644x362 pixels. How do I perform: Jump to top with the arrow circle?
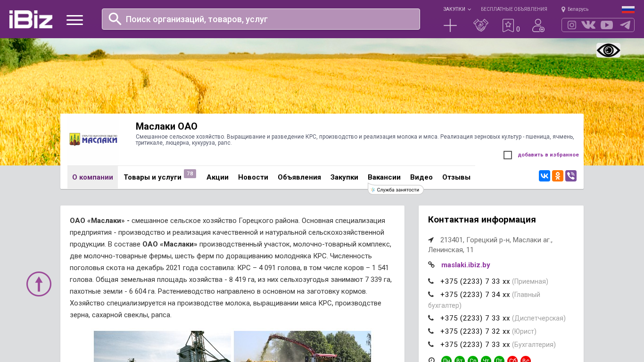click(39, 284)
